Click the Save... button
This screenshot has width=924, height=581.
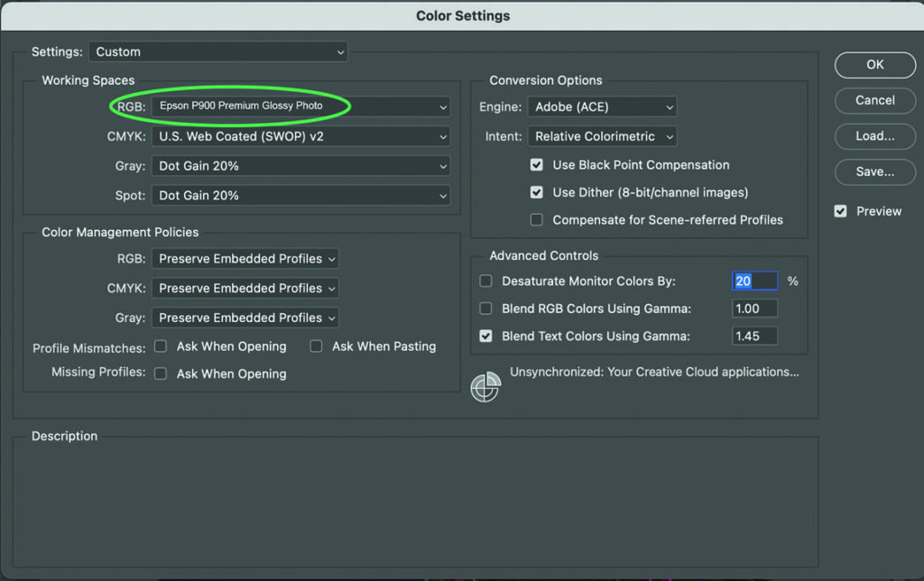click(874, 171)
